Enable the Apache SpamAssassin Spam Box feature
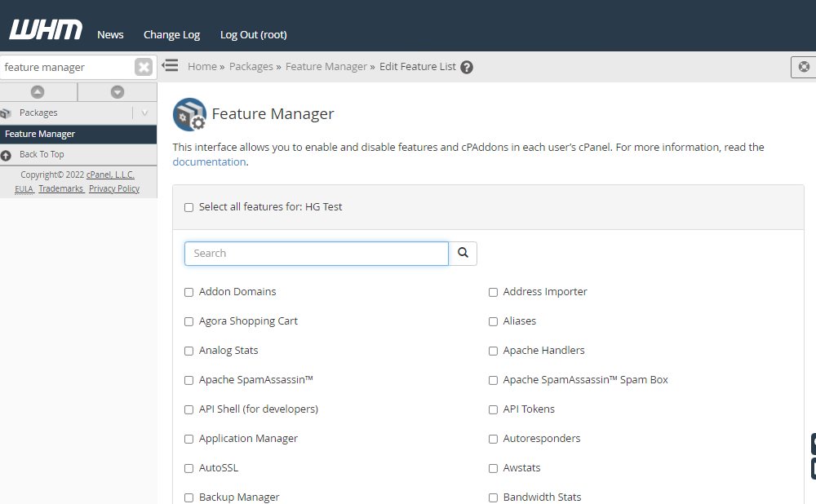 click(x=493, y=379)
